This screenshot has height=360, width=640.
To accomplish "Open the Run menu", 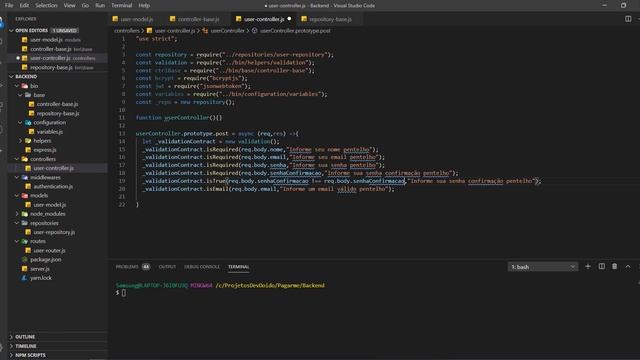I will [100, 5].
